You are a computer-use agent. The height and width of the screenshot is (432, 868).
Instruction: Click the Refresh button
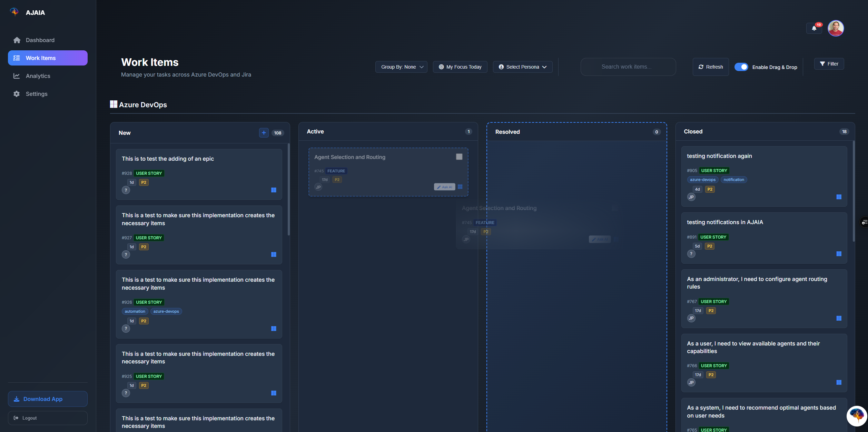[710, 67]
